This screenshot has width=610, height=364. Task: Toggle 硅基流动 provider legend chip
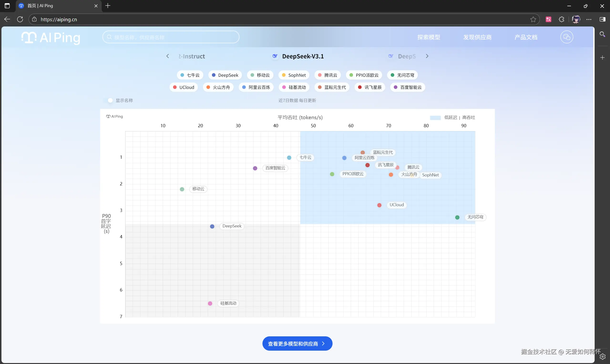(294, 87)
